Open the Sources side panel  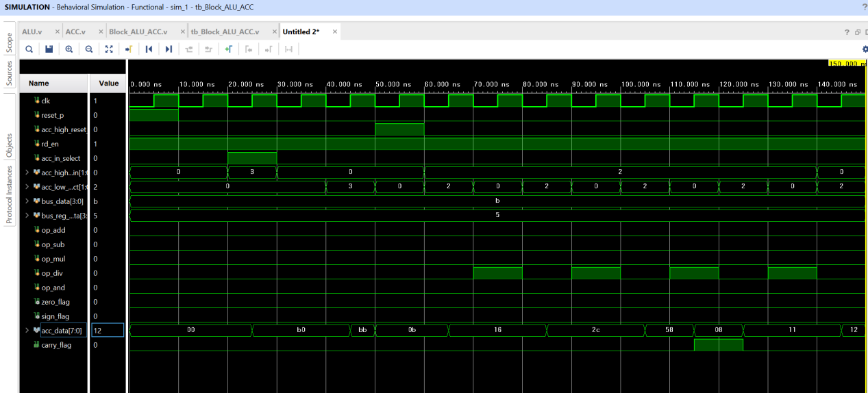point(9,73)
